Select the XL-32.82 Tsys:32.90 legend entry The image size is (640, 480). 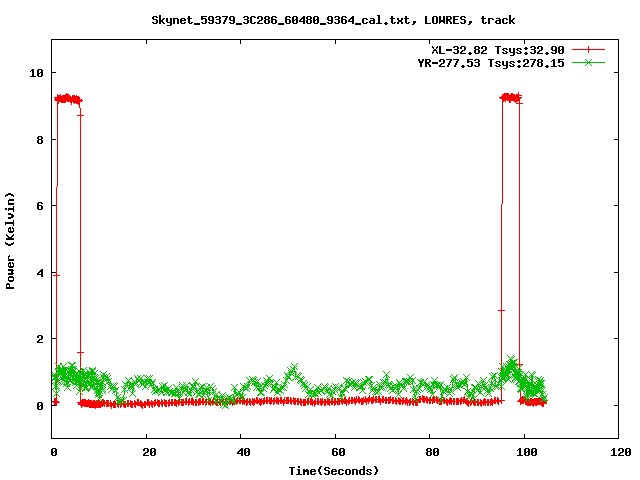pyautogui.click(x=498, y=50)
